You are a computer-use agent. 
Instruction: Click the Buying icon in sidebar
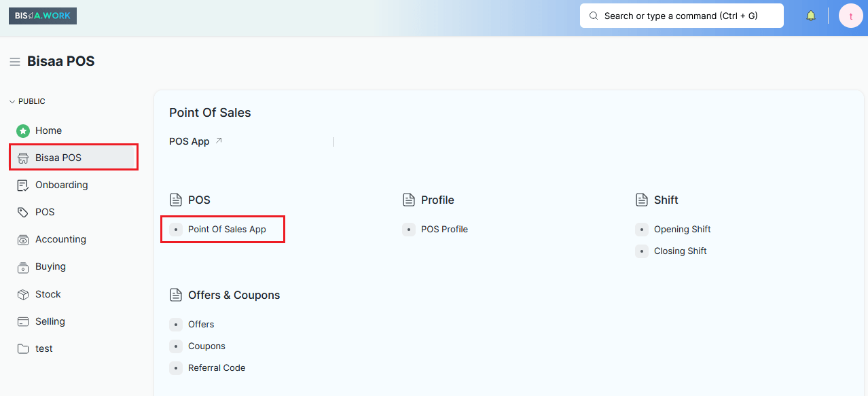coord(23,266)
